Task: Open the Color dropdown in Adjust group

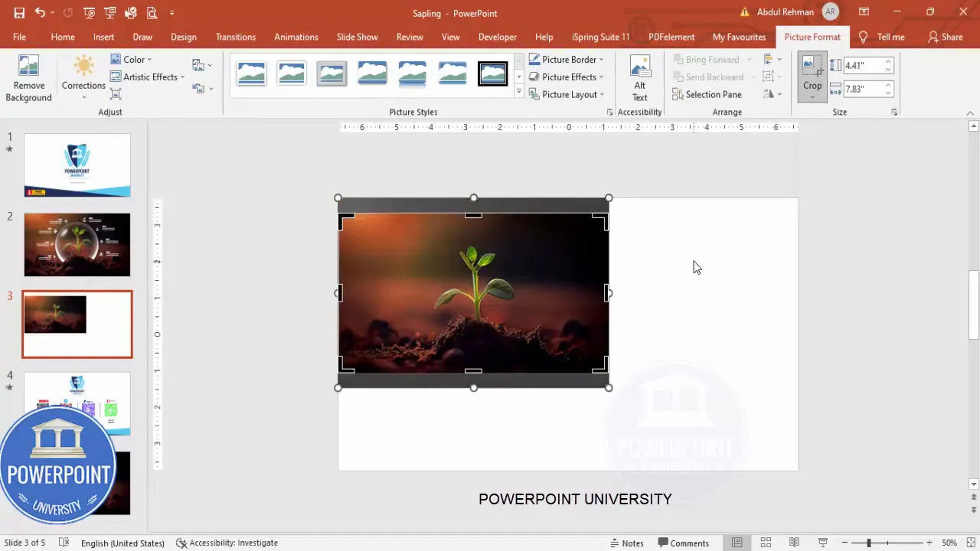Action: coord(131,60)
